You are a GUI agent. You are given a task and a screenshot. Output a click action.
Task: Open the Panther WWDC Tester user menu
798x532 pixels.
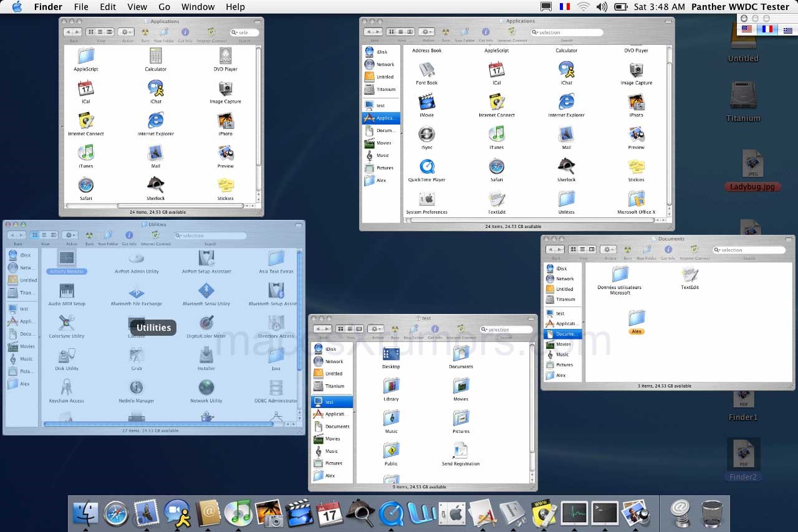[x=740, y=7]
